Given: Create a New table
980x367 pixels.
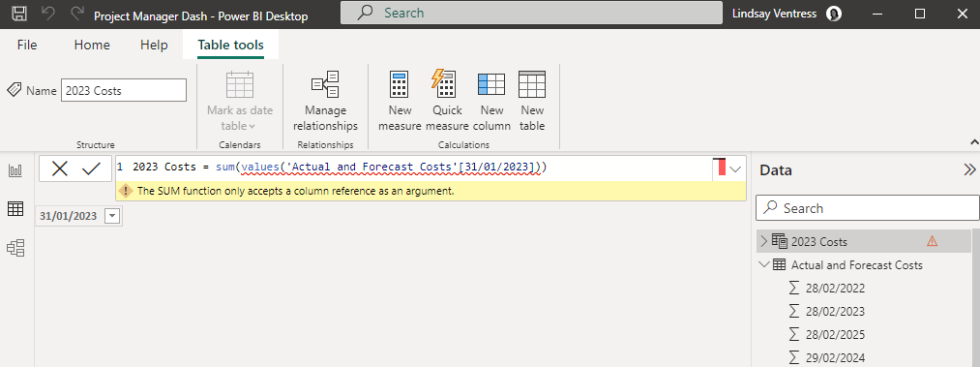Looking at the screenshot, I should coord(532,101).
